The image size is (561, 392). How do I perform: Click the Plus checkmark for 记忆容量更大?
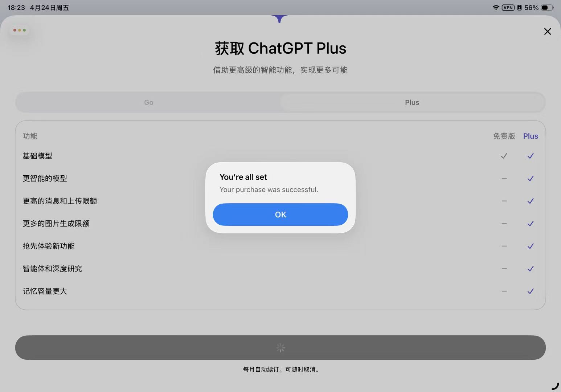530,291
